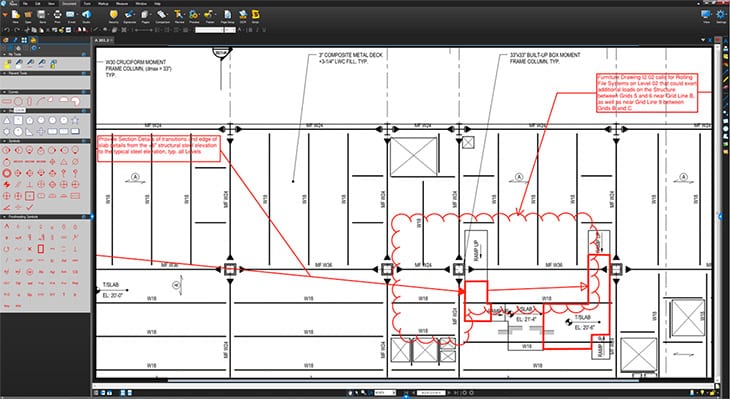The image size is (730, 399).
Task: Click the Print icon in the toolbar
Action: click(x=57, y=15)
